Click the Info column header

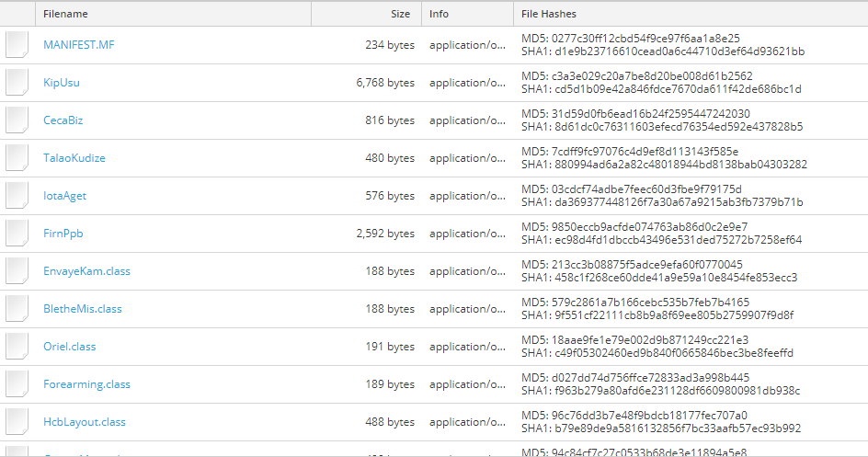[x=439, y=14]
